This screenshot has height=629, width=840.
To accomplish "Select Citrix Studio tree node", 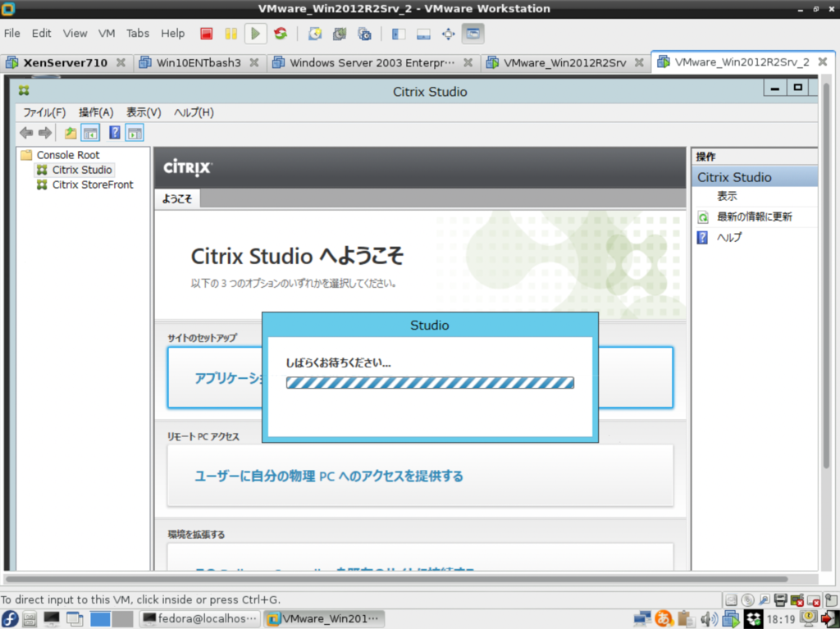I will (x=82, y=170).
